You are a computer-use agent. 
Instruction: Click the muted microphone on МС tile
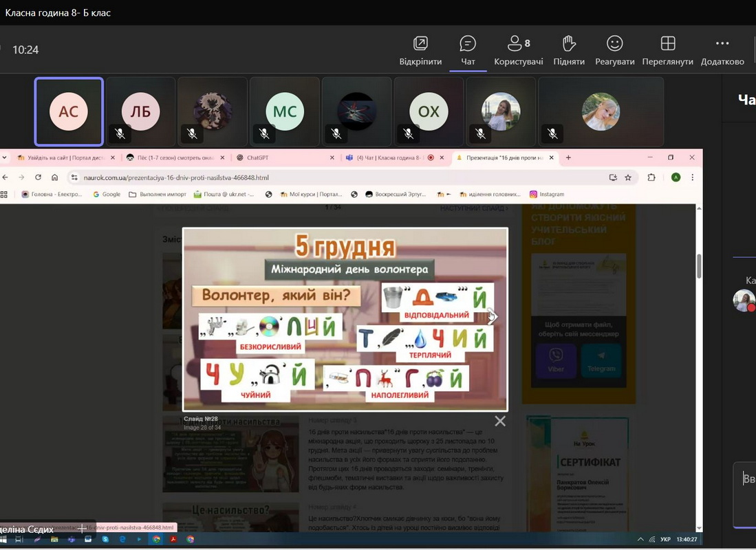pyautogui.click(x=264, y=133)
